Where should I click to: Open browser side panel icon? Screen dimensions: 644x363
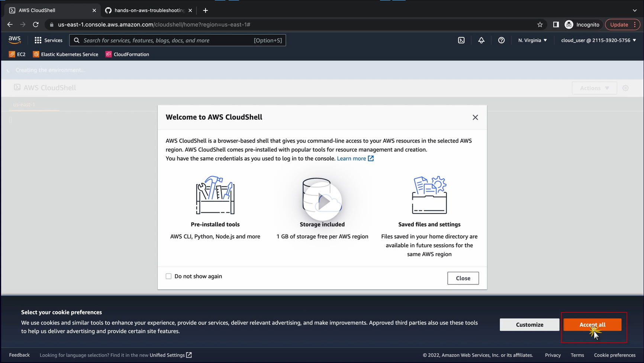tap(556, 25)
